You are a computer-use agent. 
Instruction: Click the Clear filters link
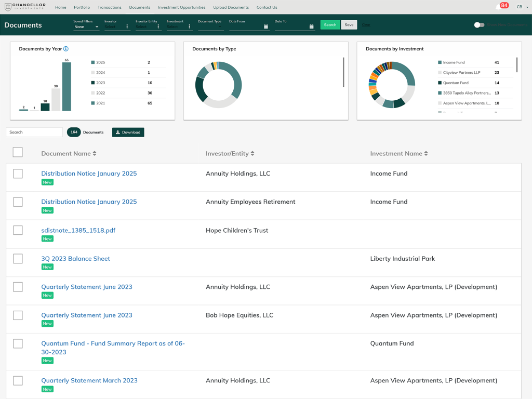(x=366, y=25)
